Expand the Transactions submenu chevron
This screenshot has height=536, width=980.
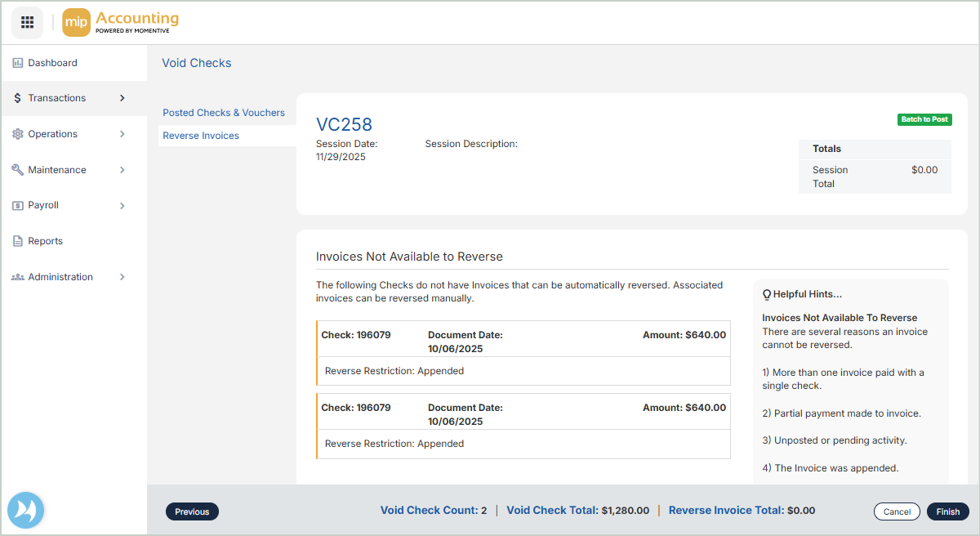pos(122,98)
